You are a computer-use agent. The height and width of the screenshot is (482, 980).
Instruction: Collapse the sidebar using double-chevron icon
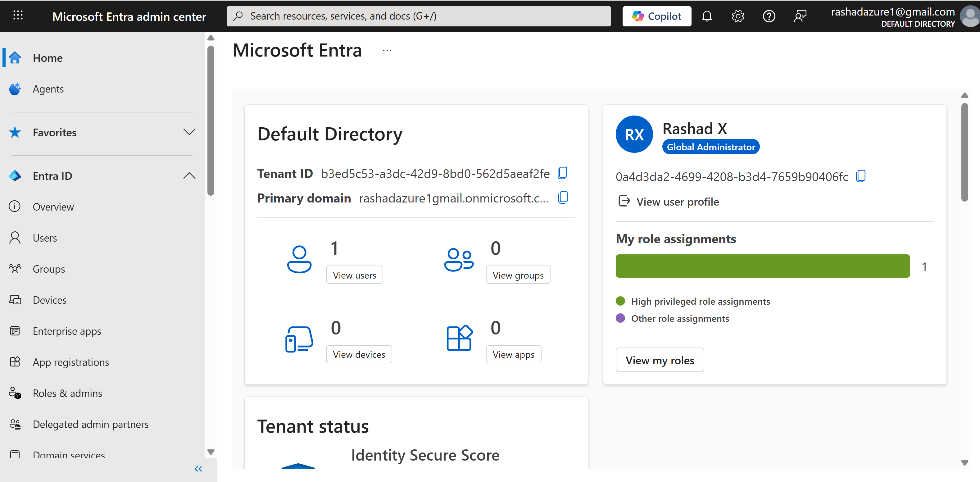point(198,469)
